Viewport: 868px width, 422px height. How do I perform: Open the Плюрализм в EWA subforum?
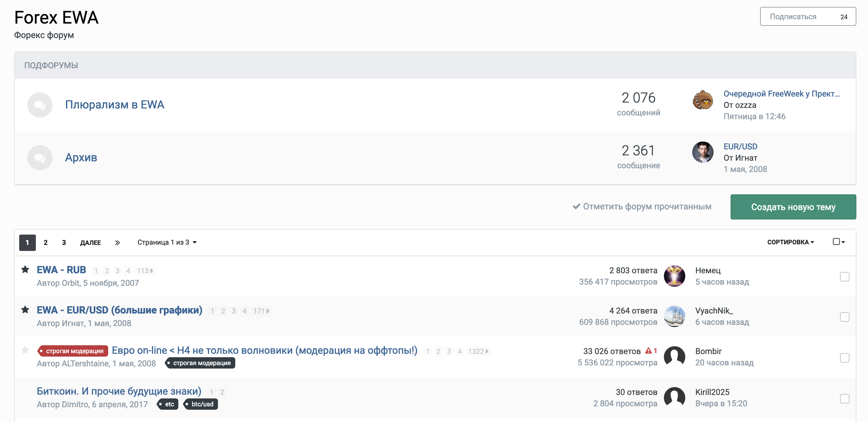(114, 105)
